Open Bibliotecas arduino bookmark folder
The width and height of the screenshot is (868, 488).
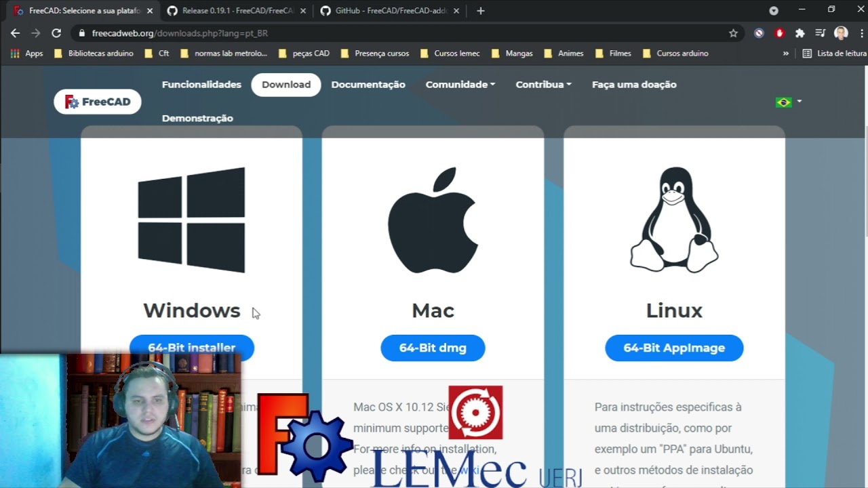tap(94, 54)
